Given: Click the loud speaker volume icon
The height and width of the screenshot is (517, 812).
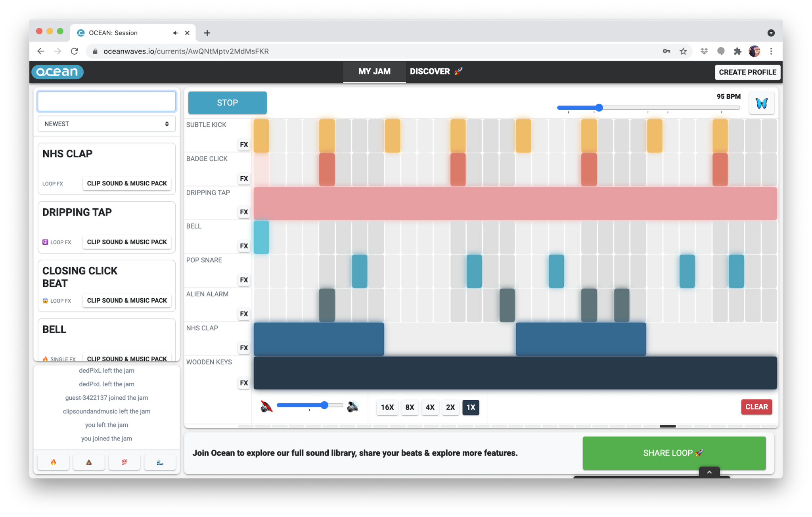Looking at the screenshot, I should [352, 406].
